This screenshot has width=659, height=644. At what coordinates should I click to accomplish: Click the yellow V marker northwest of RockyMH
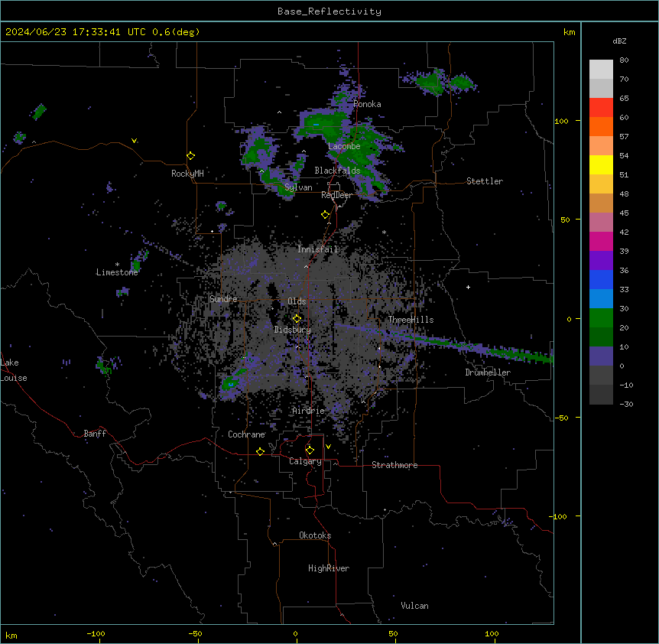134,141
